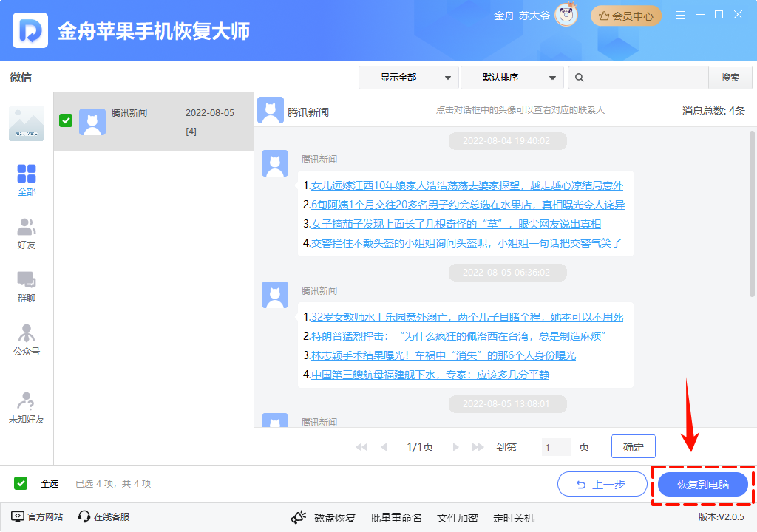757x532 pixels.
Task: Click the 确定 page jump button
Action: click(x=634, y=446)
